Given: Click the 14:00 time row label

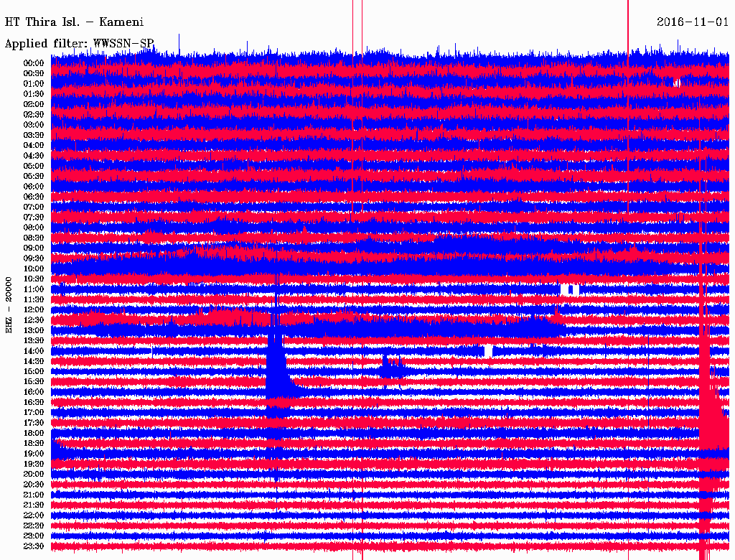Looking at the screenshot, I should click(x=34, y=351).
